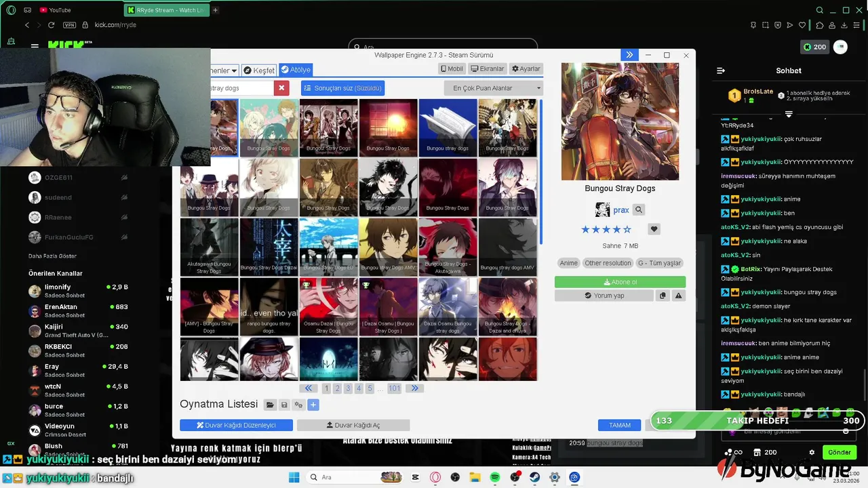Image resolution: width=868 pixels, height=488 pixels.
Task: Clear the wallpaper search field with red X
Action: coord(281,88)
